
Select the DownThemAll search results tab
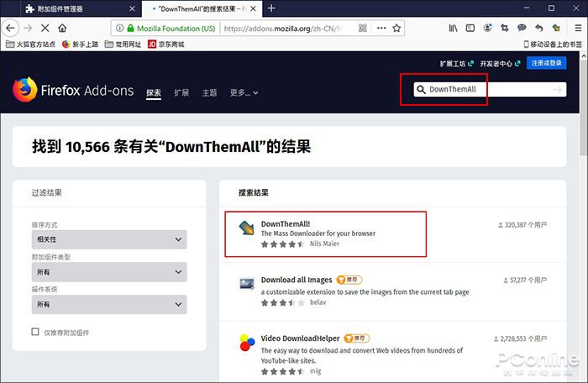pyautogui.click(x=202, y=8)
